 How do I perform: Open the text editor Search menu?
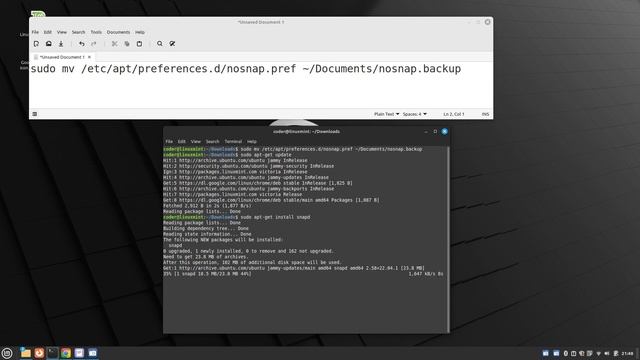pyautogui.click(x=78, y=32)
